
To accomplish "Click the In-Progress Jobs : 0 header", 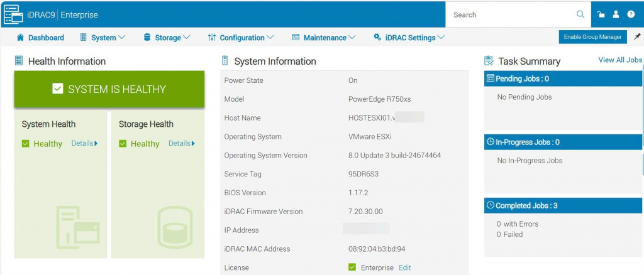I will pos(564,143).
